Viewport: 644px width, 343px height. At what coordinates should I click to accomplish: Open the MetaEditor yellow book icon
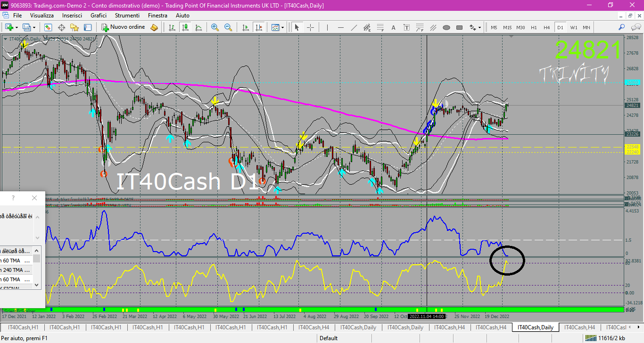coord(154,27)
